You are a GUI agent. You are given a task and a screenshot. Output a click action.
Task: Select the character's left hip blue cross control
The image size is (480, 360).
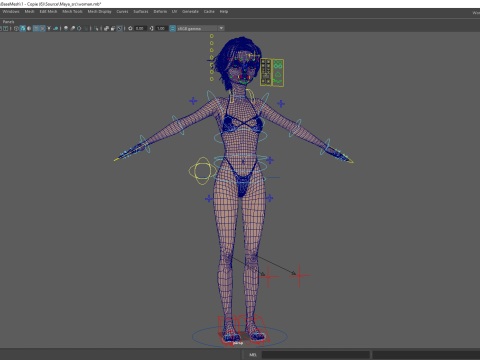[269, 198]
